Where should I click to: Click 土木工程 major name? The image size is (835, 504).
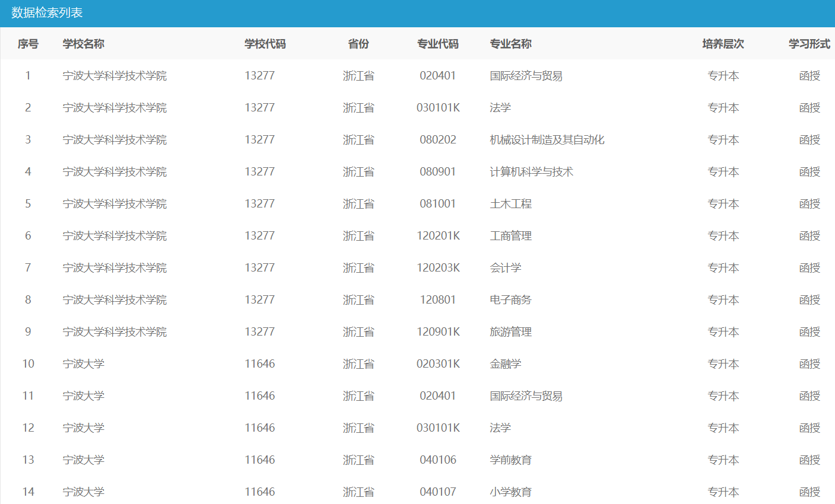pos(511,204)
